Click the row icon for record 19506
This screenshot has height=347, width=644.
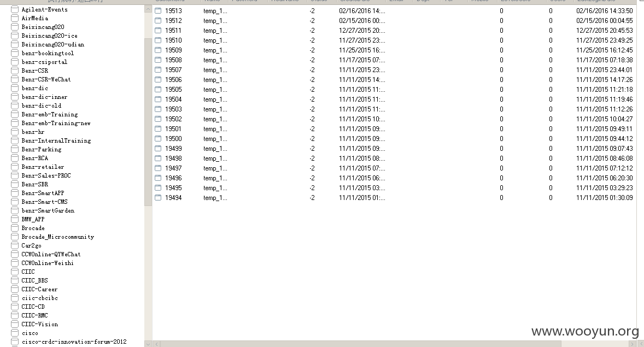click(x=158, y=80)
